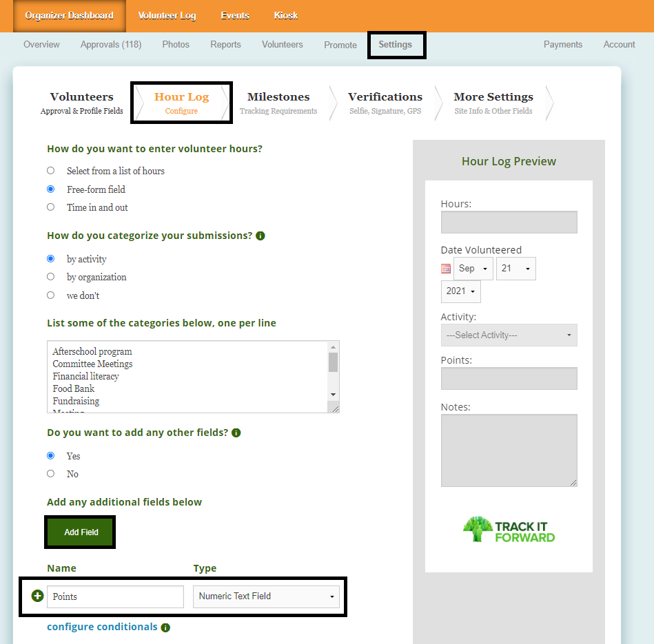The height and width of the screenshot is (644, 654).
Task: Select 'Select from a list of hours'
Action: coord(50,171)
